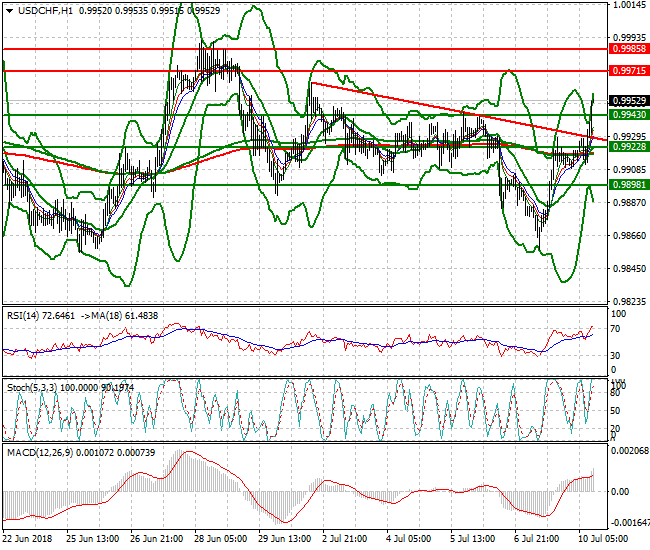Select green level label 0.98981
The height and width of the screenshot is (550, 650).
click(x=629, y=184)
